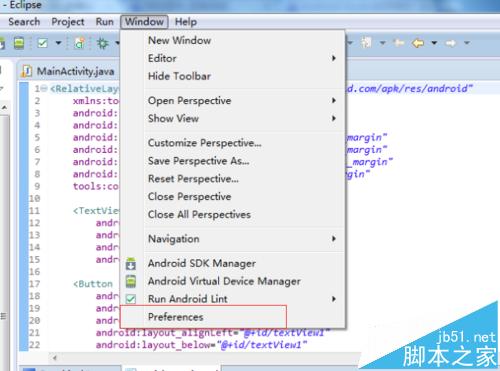This screenshot has width=500, height=371.
Task: Collapse the RelativeLayout fold marker on line 1
Action: click(x=44, y=89)
